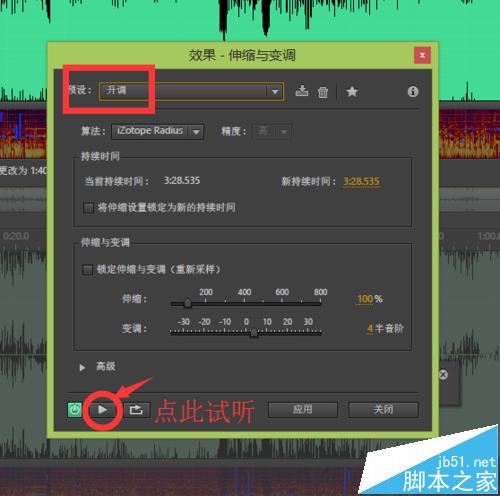
Task: Open the 算法 iZotope Radius dropdown
Action: coord(158,131)
